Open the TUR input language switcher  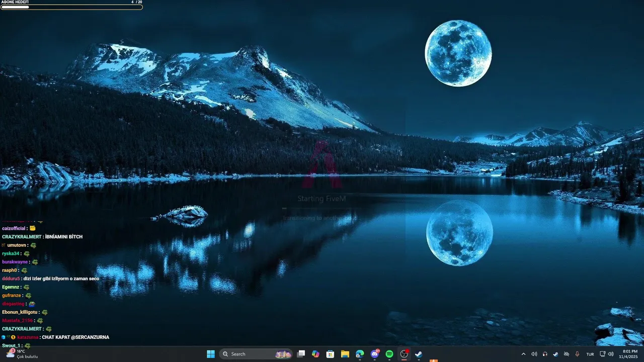point(590,354)
